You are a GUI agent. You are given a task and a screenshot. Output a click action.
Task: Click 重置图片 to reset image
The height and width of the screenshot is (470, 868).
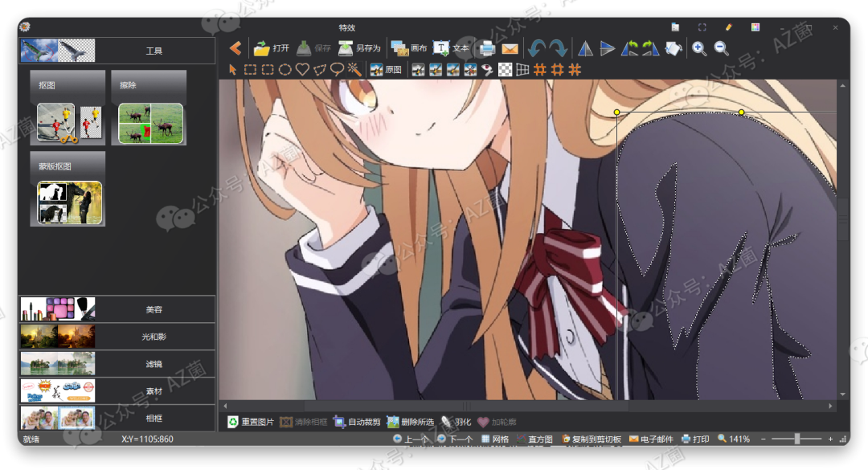point(251,422)
